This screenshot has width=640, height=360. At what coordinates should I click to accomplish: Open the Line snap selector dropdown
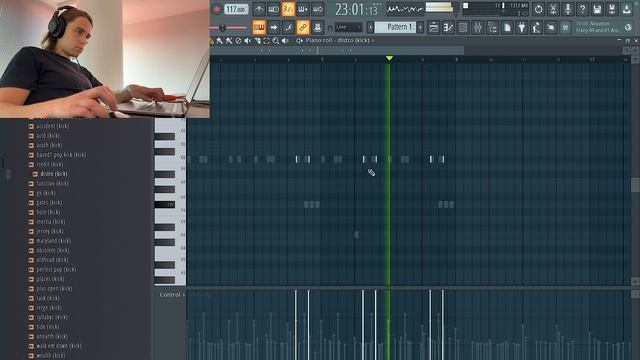point(348,27)
